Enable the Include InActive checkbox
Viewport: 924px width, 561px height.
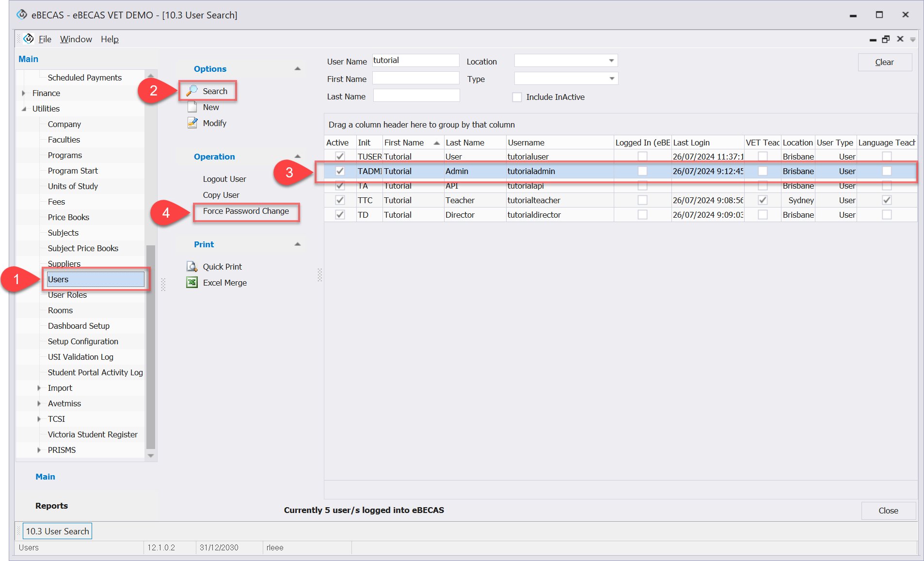click(x=517, y=97)
